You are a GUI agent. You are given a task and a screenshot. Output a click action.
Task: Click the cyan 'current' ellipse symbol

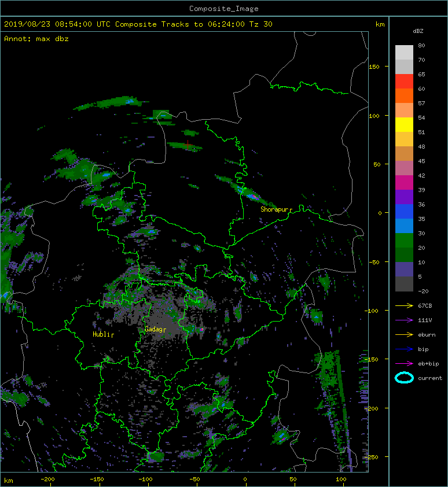pos(404,378)
